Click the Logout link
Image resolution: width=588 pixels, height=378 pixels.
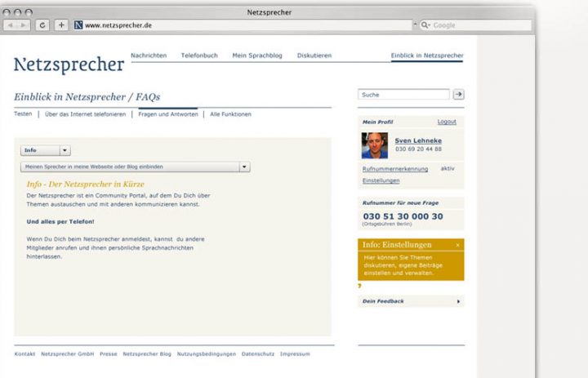coord(447,122)
